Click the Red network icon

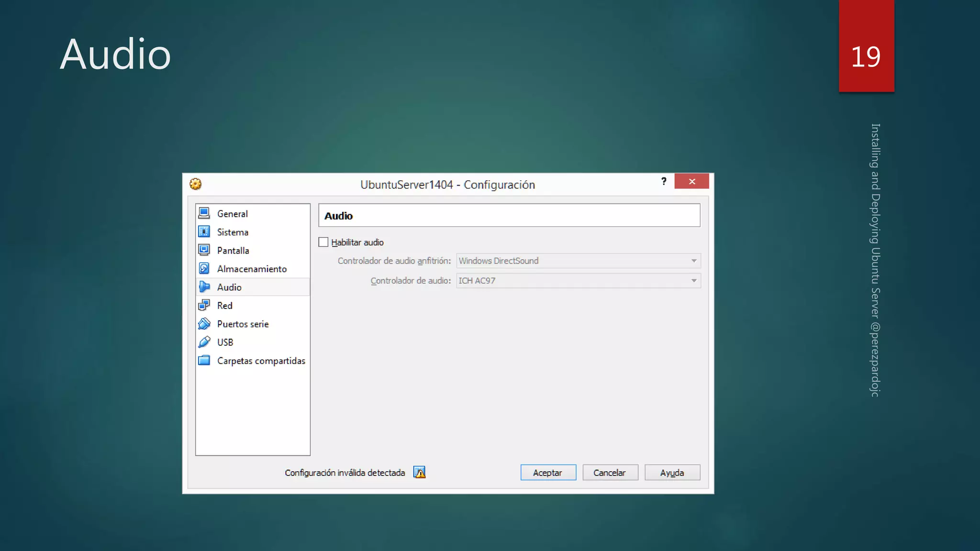pos(204,305)
